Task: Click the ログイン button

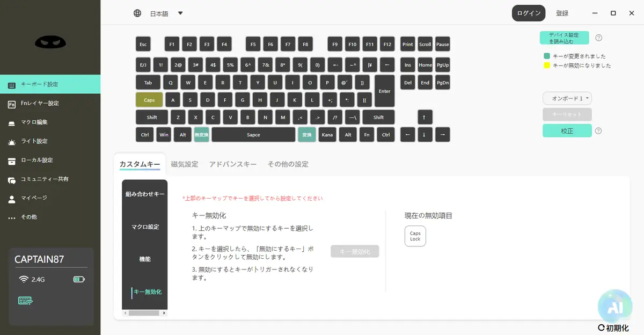Action: click(x=529, y=13)
